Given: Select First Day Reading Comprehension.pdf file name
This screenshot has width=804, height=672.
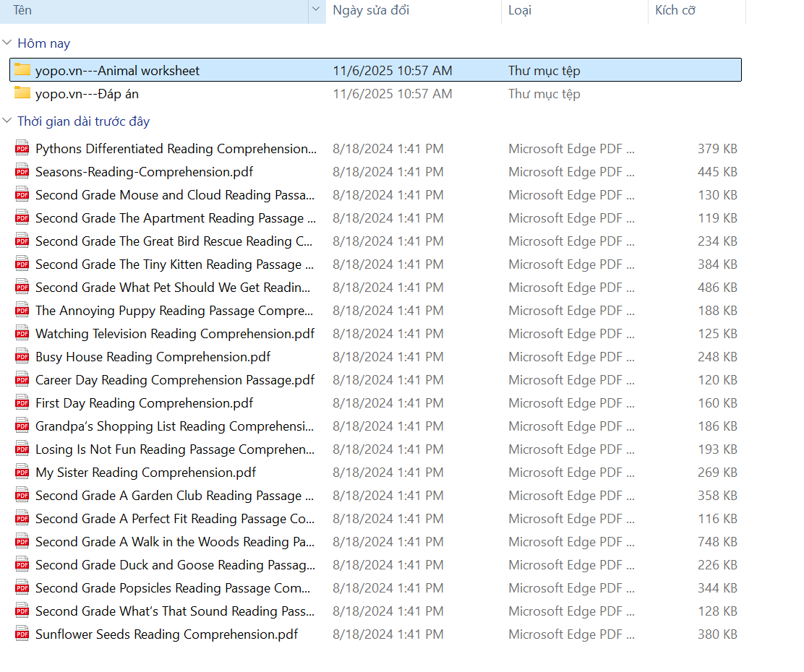Looking at the screenshot, I should click(145, 403).
